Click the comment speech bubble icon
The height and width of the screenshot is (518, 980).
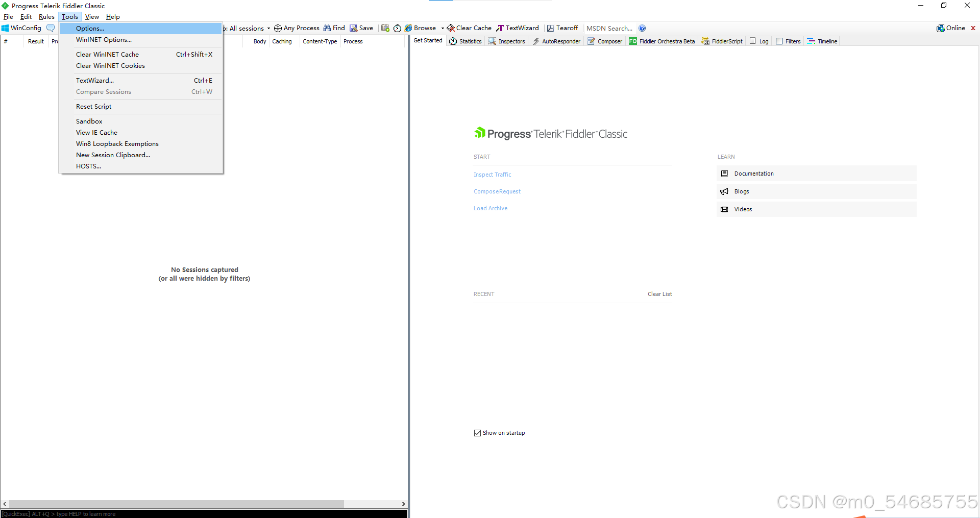51,28
